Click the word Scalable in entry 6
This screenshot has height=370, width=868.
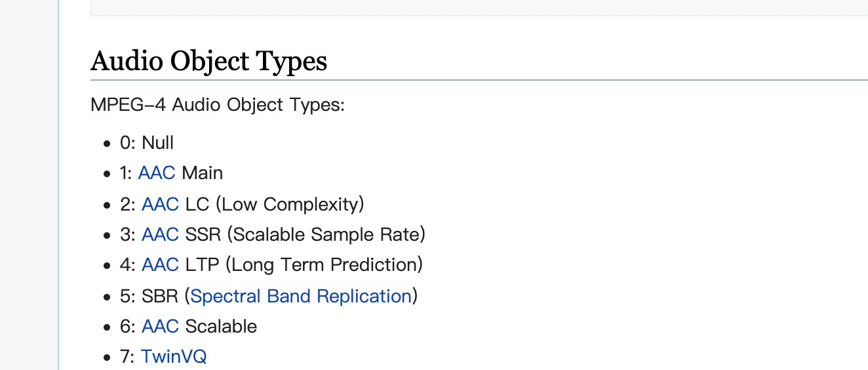click(222, 327)
